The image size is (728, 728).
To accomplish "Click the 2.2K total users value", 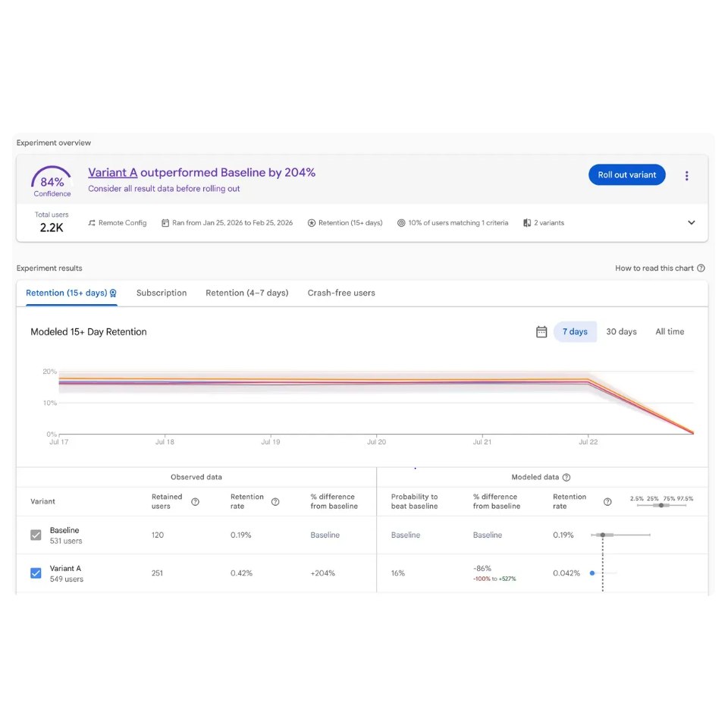I will tap(52, 227).
